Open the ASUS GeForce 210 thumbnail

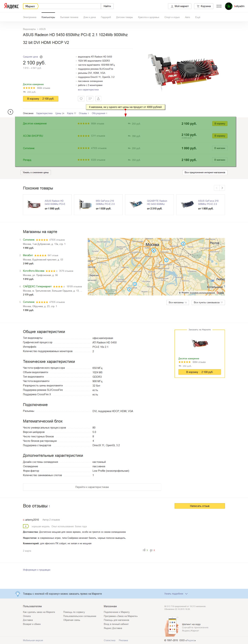[x=187, y=205]
